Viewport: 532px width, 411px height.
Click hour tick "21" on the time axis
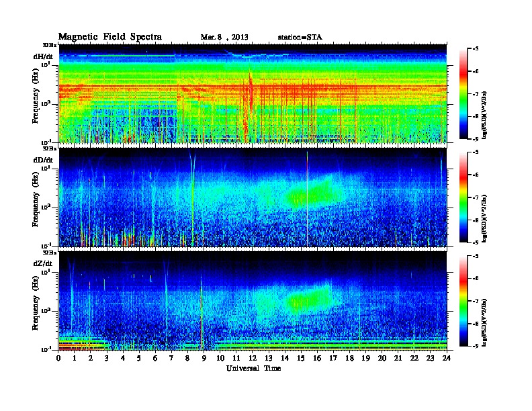click(398, 358)
